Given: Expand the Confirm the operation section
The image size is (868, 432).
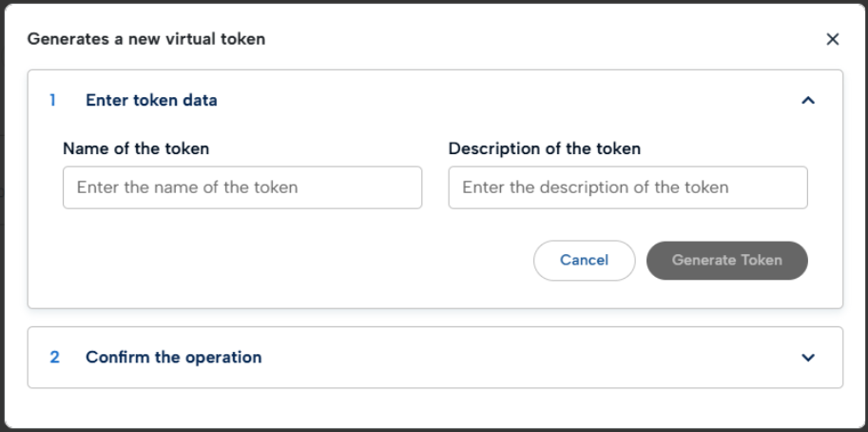Looking at the screenshot, I should coord(808,358).
